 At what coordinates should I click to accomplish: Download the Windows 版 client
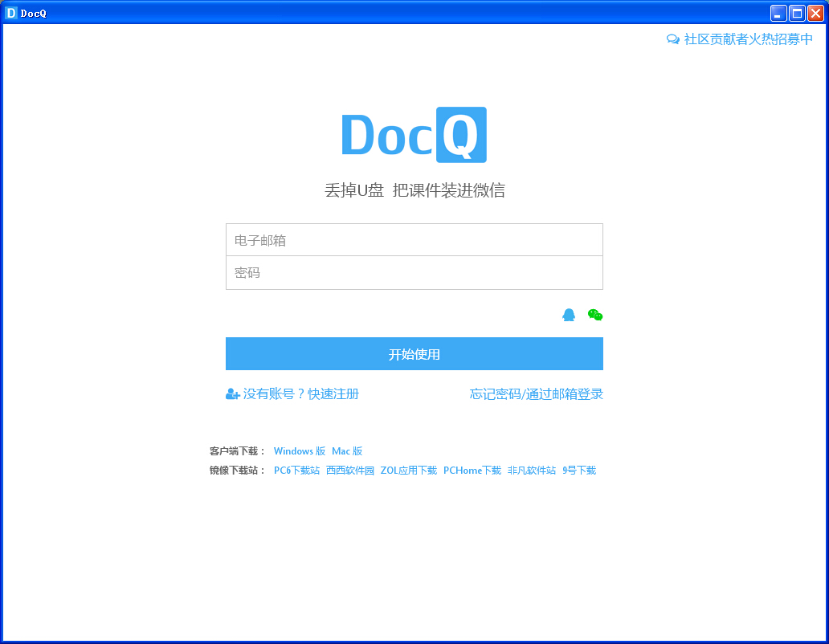pos(300,451)
